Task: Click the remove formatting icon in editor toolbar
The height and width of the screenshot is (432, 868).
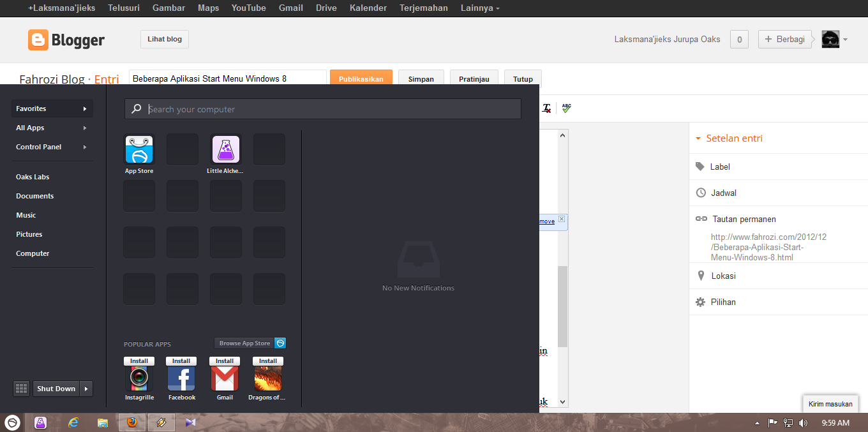Action: click(547, 108)
